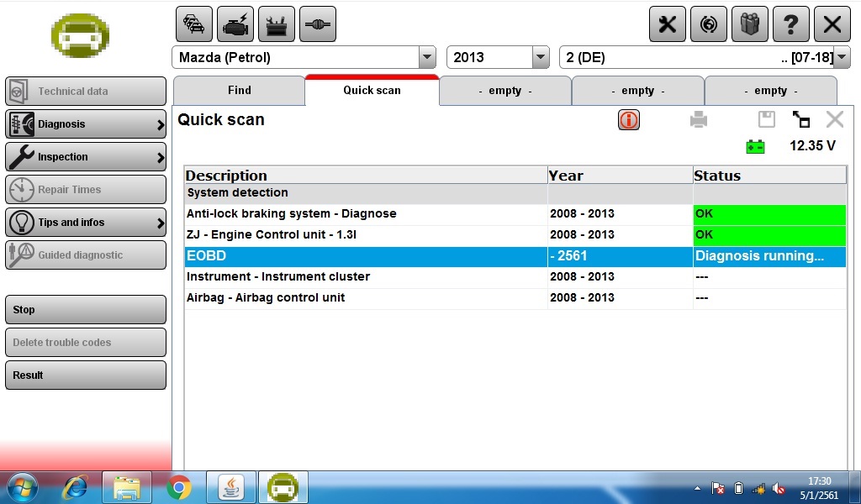The image size is (861, 504).
Task: Open the 2013 model year dropdown
Action: click(x=541, y=57)
